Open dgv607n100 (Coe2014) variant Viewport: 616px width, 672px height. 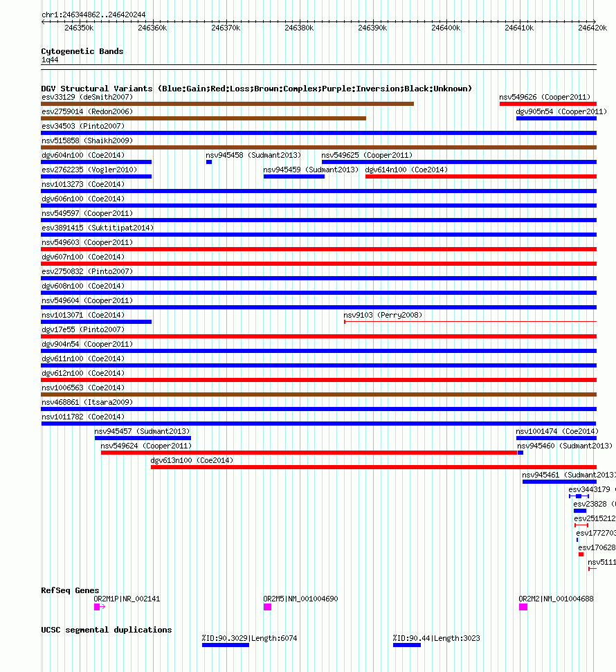318,264
